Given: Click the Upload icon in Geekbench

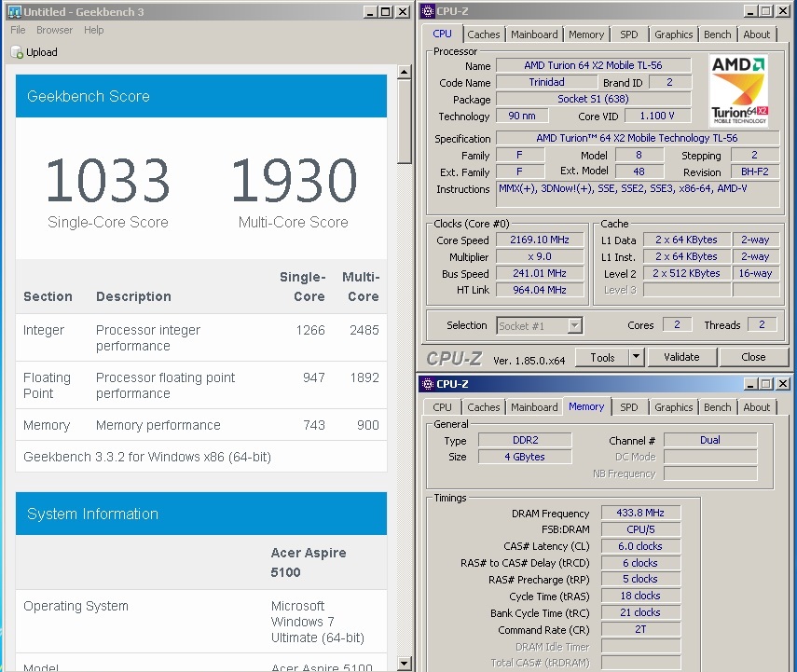Looking at the screenshot, I should [x=17, y=52].
